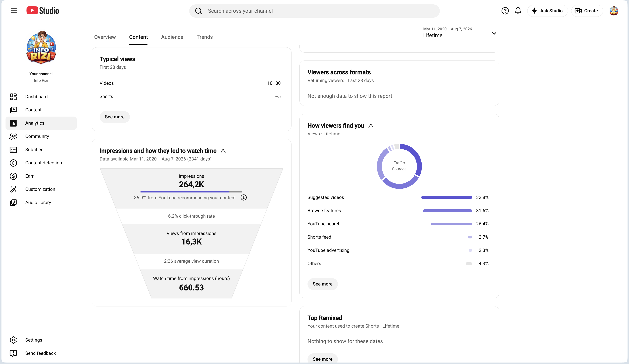Open the hamburger navigation menu
This screenshot has width=629, height=364.
coord(14,11)
